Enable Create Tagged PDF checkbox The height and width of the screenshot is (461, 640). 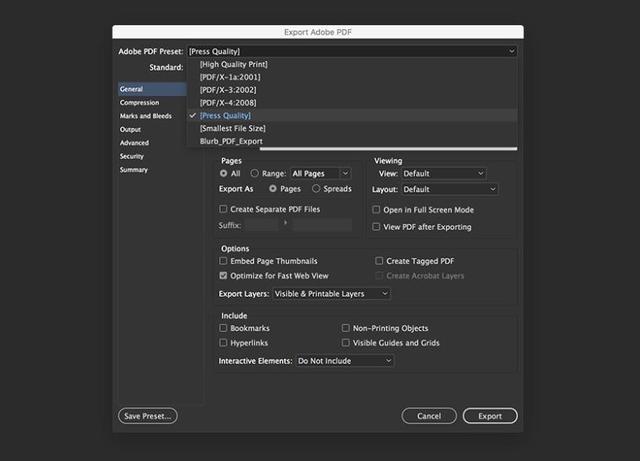tap(379, 261)
